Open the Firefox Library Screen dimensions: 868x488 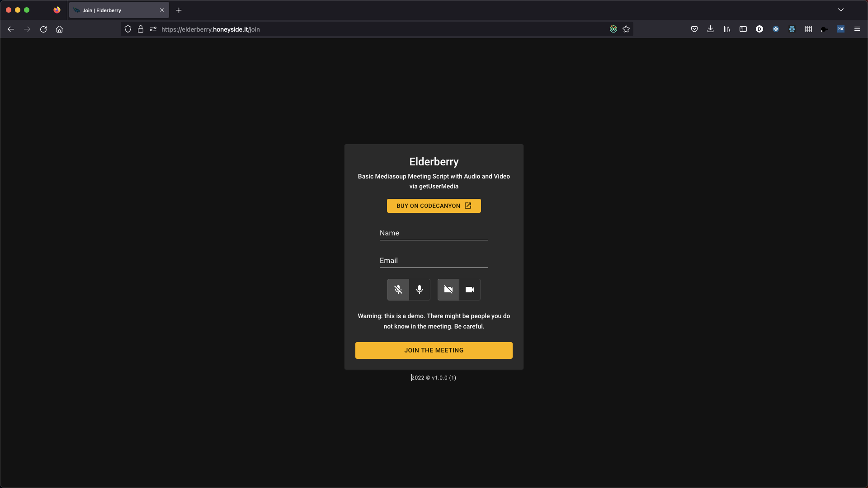(726, 29)
